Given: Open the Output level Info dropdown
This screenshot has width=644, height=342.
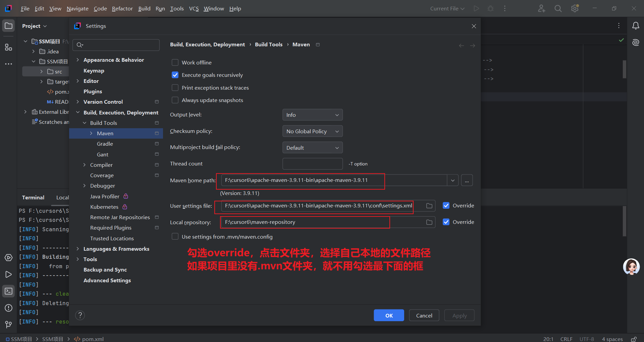Looking at the screenshot, I should [x=313, y=115].
